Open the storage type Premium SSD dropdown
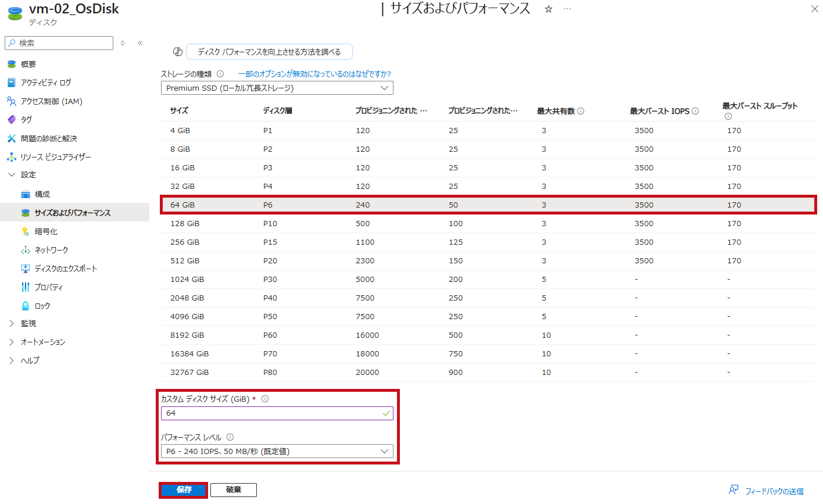The image size is (823, 504). click(x=277, y=88)
